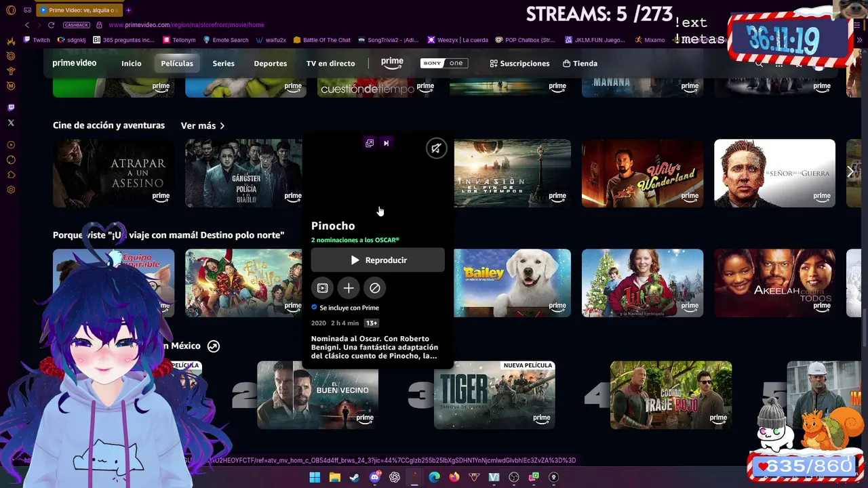Viewport: 868px width, 488px height.
Task: Open the TV en directo tab
Action: click(x=330, y=63)
